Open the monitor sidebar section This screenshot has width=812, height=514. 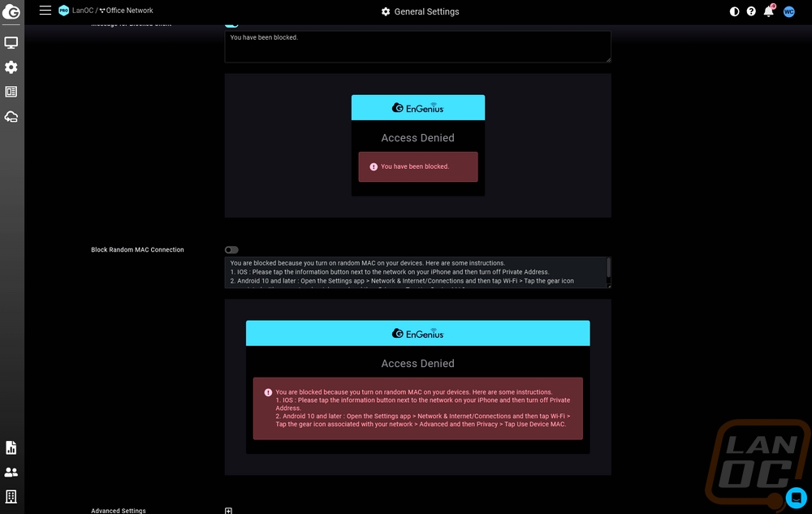(x=11, y=42)
